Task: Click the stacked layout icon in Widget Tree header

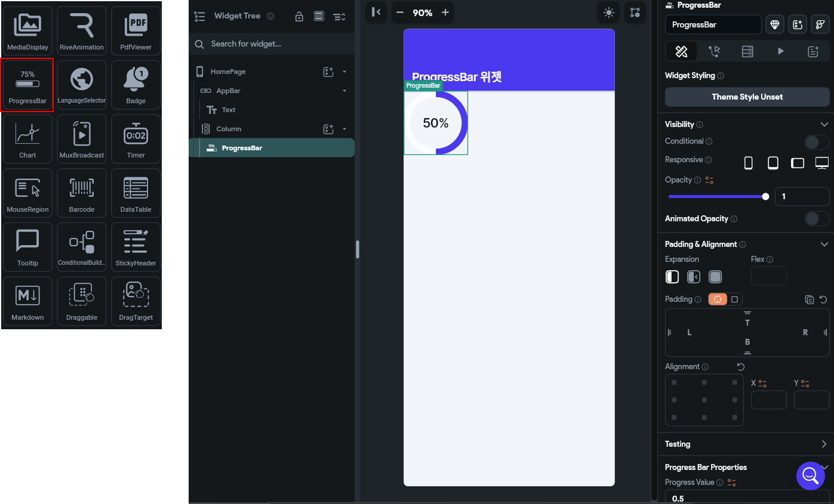Action: [x=319, y=16]
